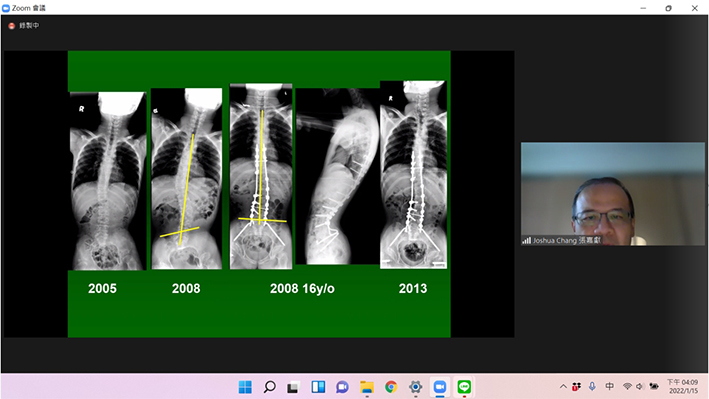Click the "2008" caption under second X-ray
This screenshot has height=399, width=709.
point(186,289)
